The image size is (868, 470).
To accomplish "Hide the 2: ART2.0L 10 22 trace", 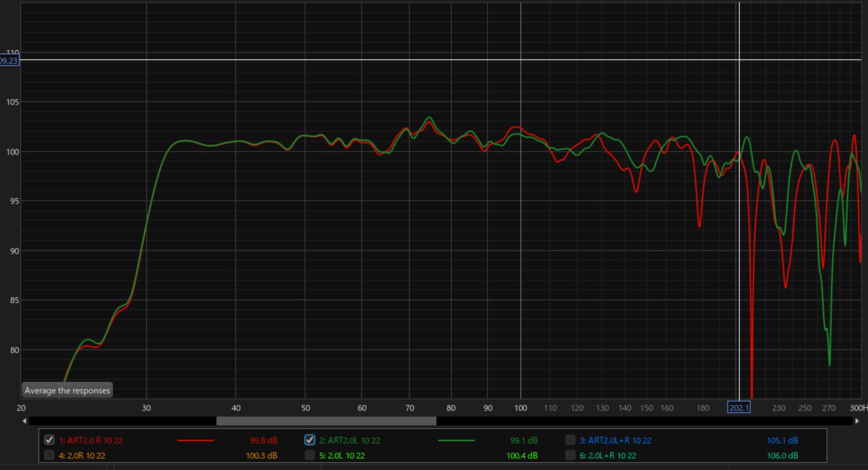I will 310,440.
